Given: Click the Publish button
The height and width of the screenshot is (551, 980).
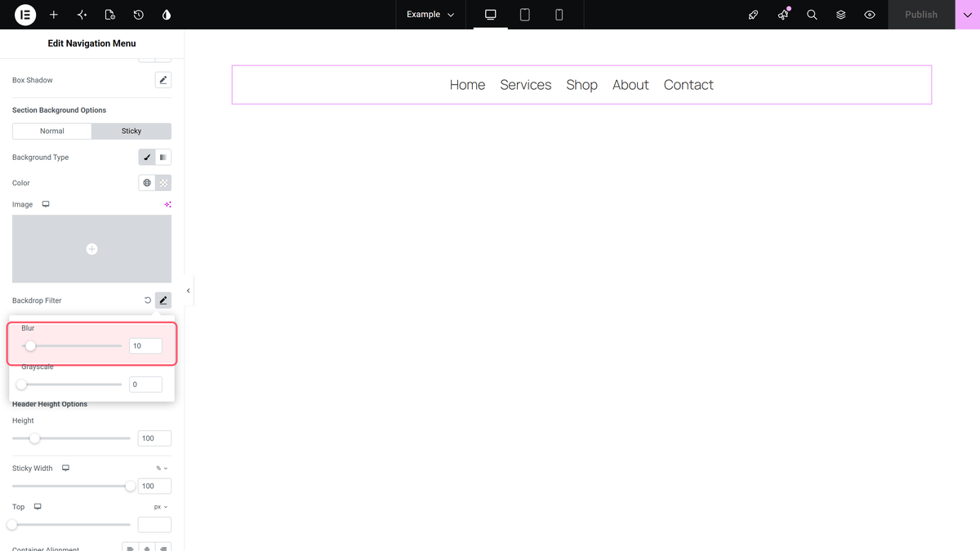Looking at the screenshot, I should click(x=921, y=15).
